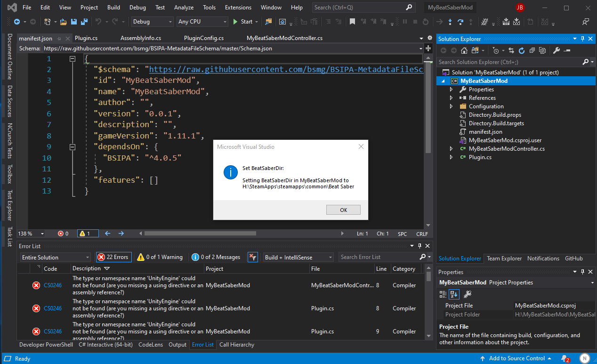
Task: Click the Search Solution Explorer field
Action: point(510,62)
